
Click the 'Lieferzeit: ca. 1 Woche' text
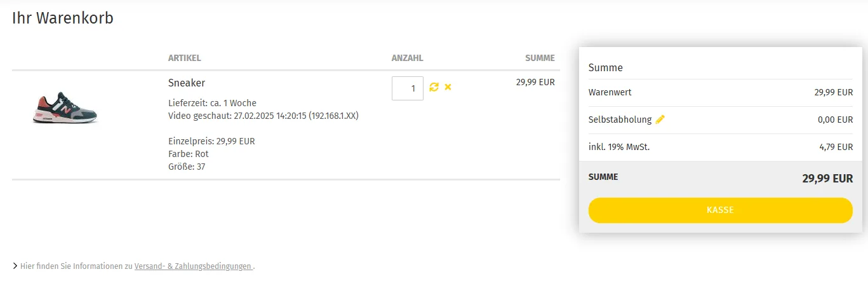(x=212, y=103)
